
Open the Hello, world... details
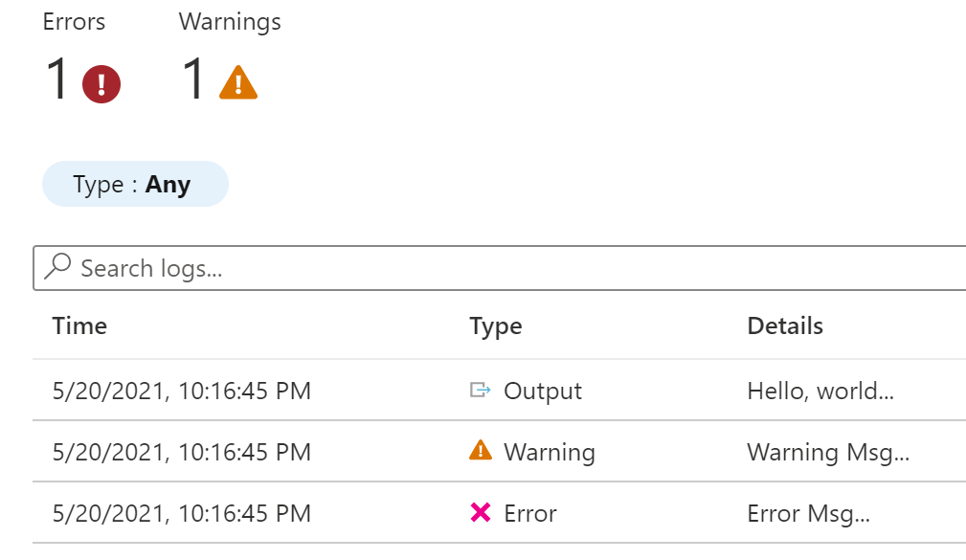(x=820, y=392)
